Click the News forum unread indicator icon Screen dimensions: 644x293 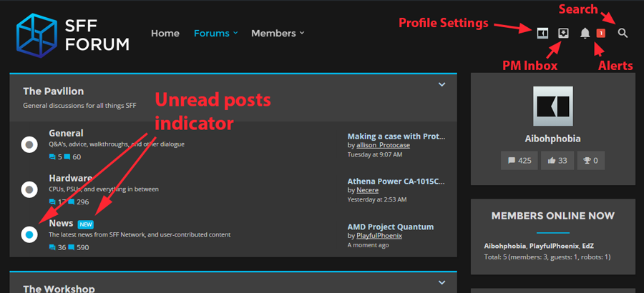29,234
